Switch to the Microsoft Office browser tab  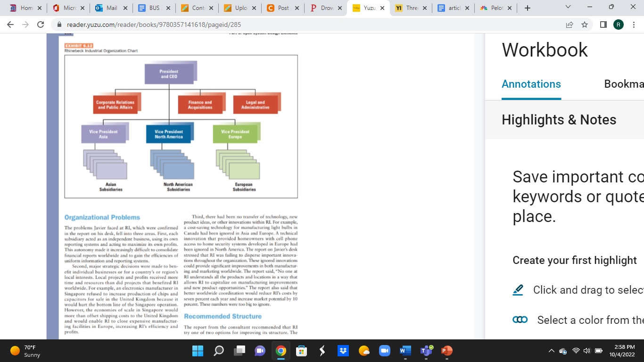[69, 8]
